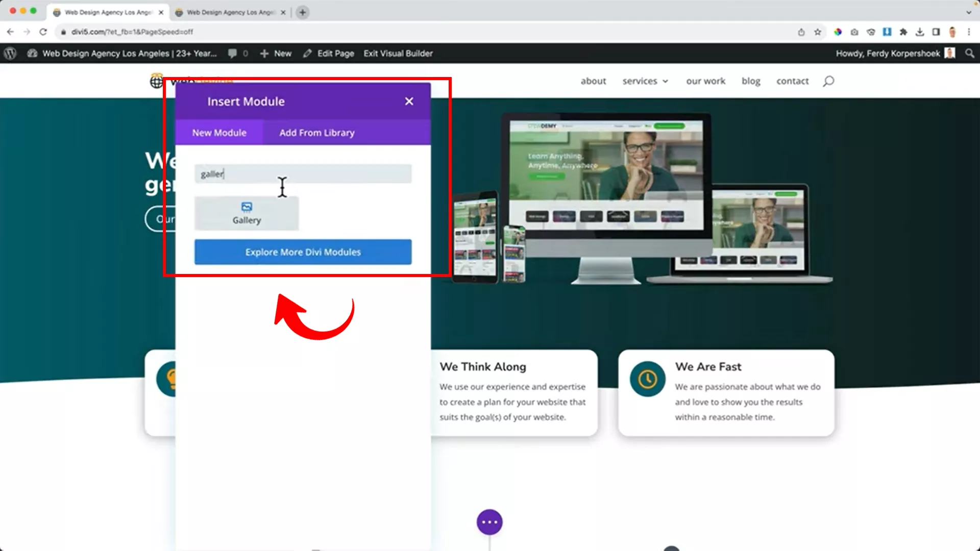Click Exit Visual Builder
The width and height of the screenshot is (980, 551).
pos(398,54)
